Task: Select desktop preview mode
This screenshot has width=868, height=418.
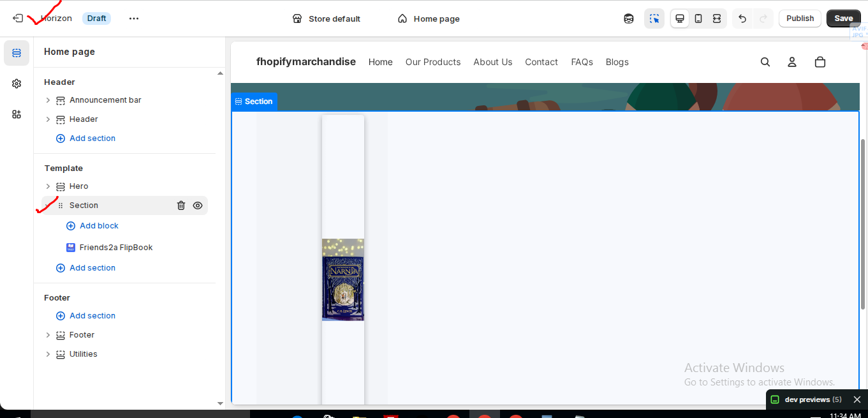Action: coord(680,19)
